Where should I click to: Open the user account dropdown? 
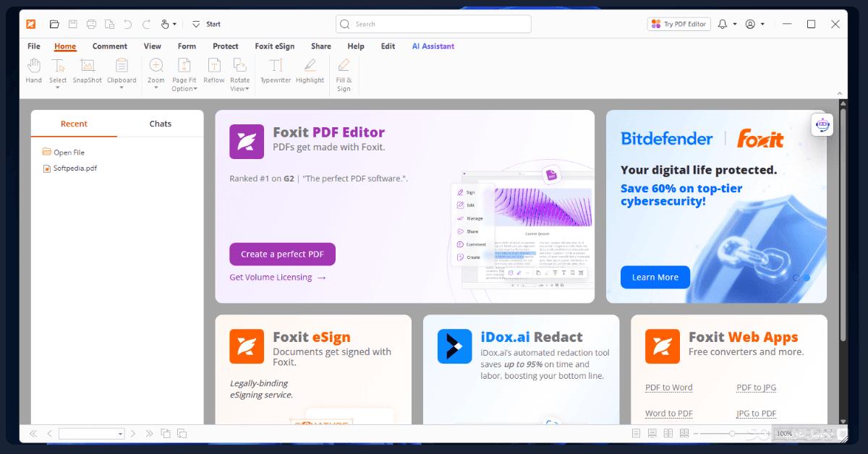pos(762,24)
